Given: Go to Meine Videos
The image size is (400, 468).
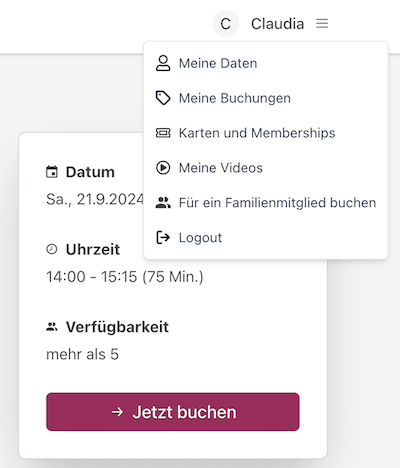Looking at the screenshot, I should 266,168.
